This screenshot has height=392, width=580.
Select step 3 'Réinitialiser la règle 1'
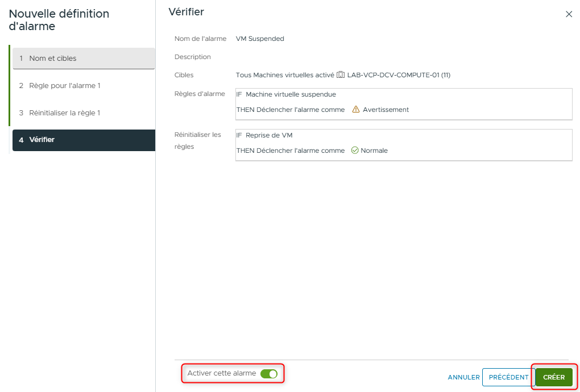[84, 112]
